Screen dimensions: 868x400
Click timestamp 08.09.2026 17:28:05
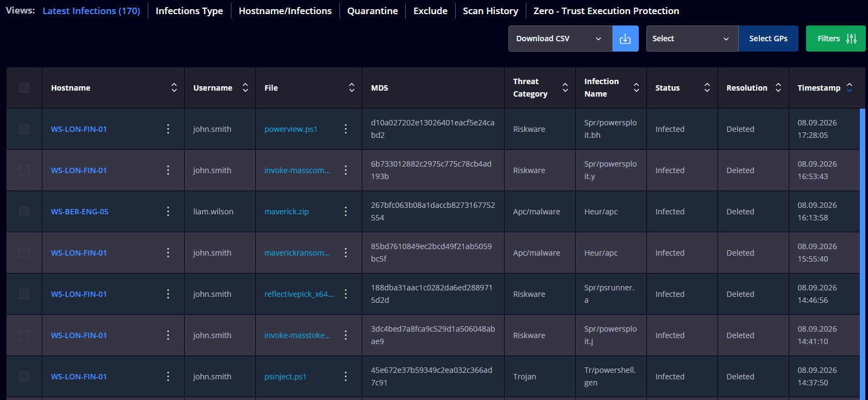coord(817,129)
